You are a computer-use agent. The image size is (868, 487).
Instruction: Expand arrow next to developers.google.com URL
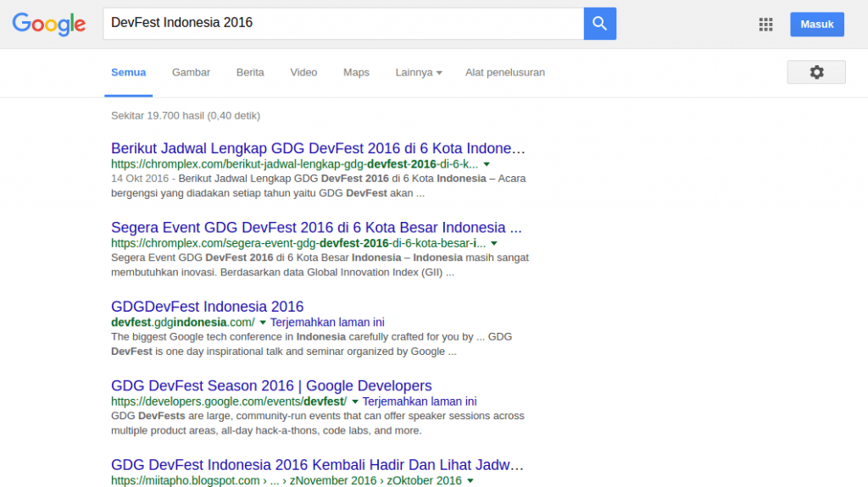(355, 401)
